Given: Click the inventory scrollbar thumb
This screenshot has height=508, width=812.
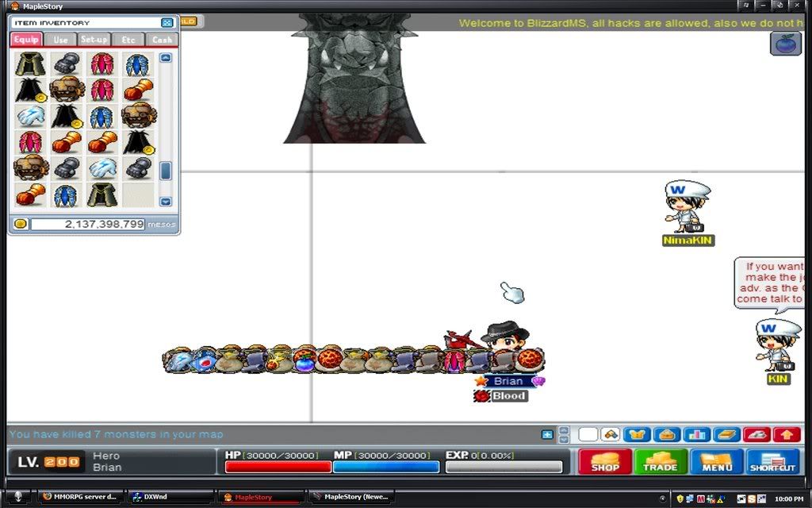Looking at the screenshot, I should tap(166, 171).
